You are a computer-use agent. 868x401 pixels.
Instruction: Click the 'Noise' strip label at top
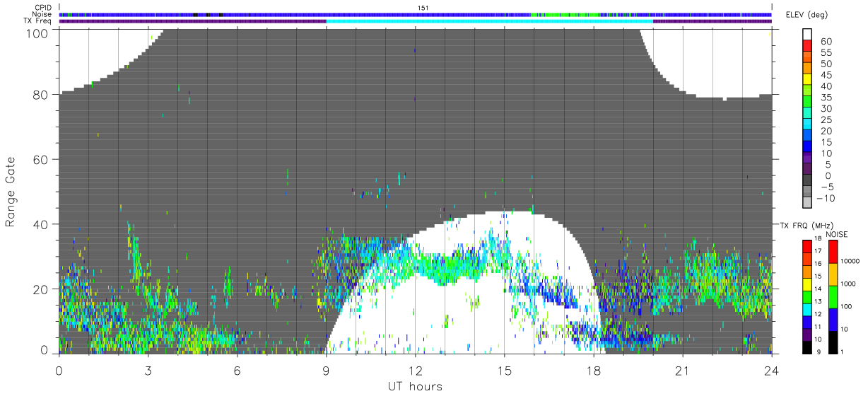[x=42, y=14]
